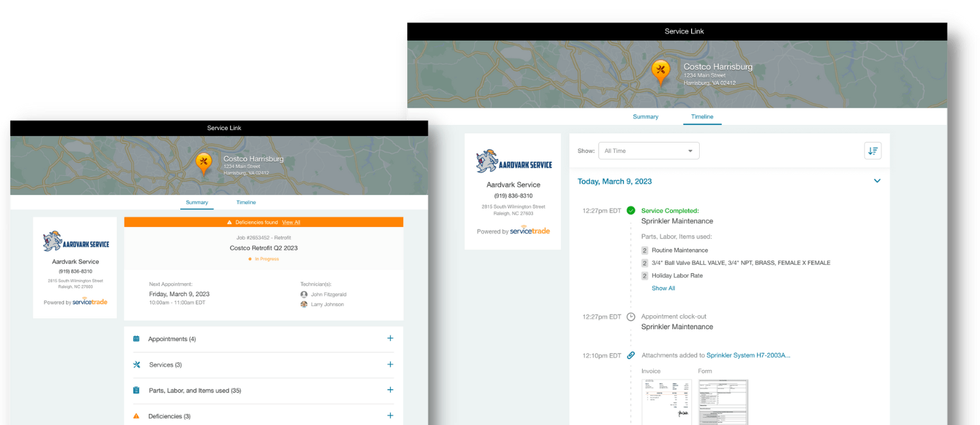Click Aardvark Service logo in Timeline window

[x=514, y=161]
